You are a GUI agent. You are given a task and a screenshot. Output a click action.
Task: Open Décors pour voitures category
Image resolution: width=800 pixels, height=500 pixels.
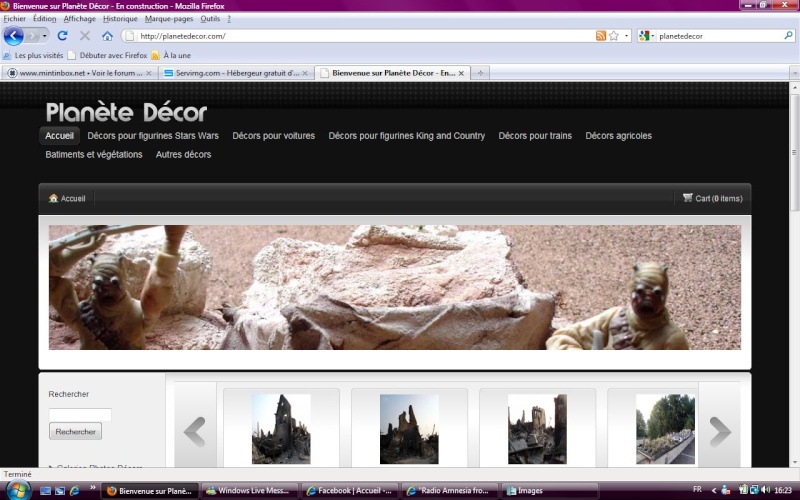(273, 136)
